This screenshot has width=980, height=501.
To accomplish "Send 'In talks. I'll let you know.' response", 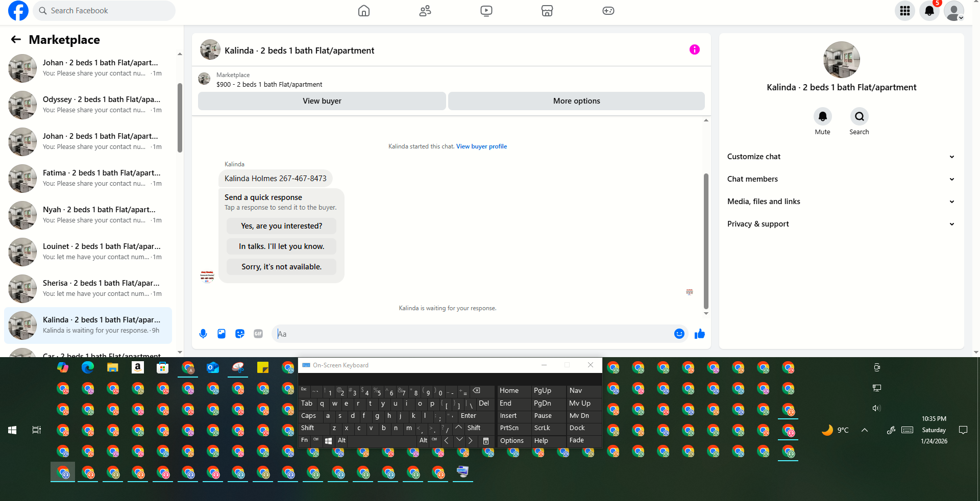I will click(282, 246).
